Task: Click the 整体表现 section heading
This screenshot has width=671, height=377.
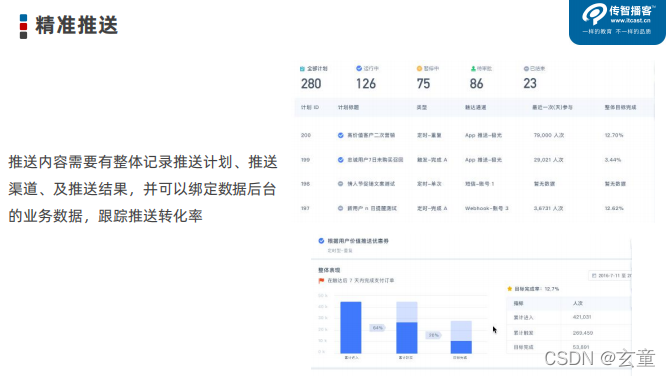Action: (329, 270)
